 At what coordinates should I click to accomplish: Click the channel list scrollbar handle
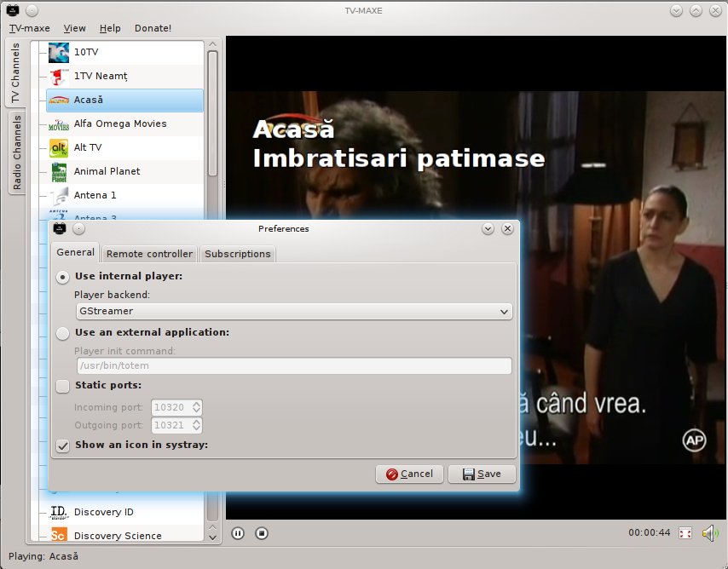pyautogui.click(x=212, y=113)
